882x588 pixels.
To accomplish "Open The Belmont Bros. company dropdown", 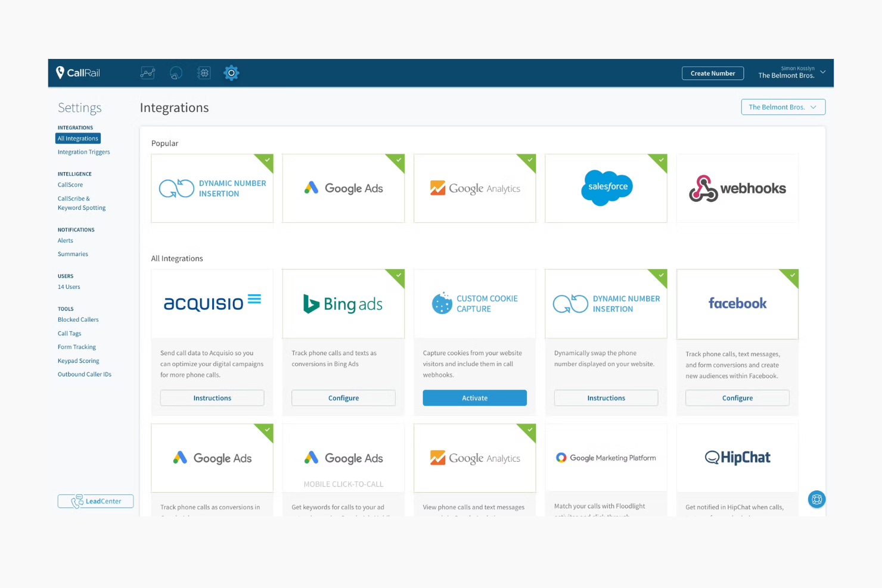I will point(783,107).
